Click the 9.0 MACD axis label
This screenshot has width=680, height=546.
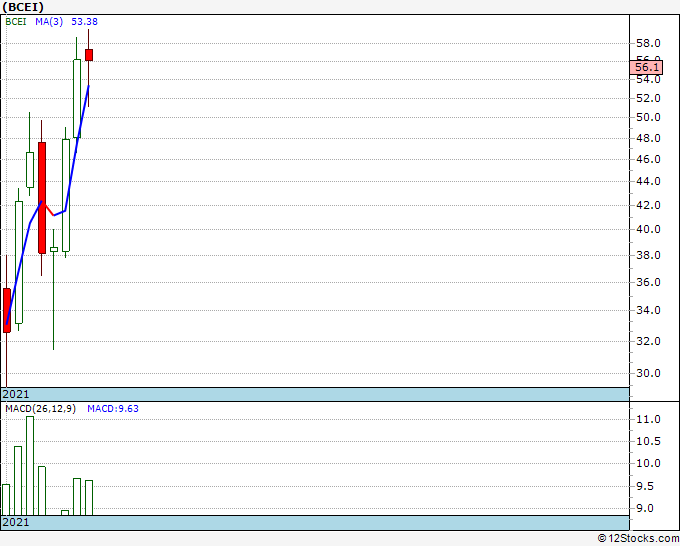click(644, 508)
